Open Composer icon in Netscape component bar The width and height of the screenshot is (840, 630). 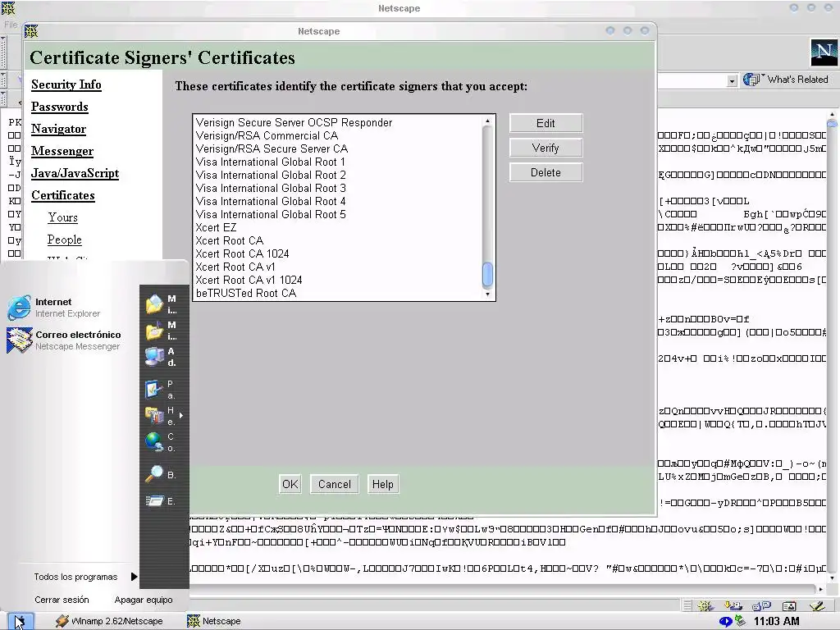pyautogui.click(x=817, y=606)
